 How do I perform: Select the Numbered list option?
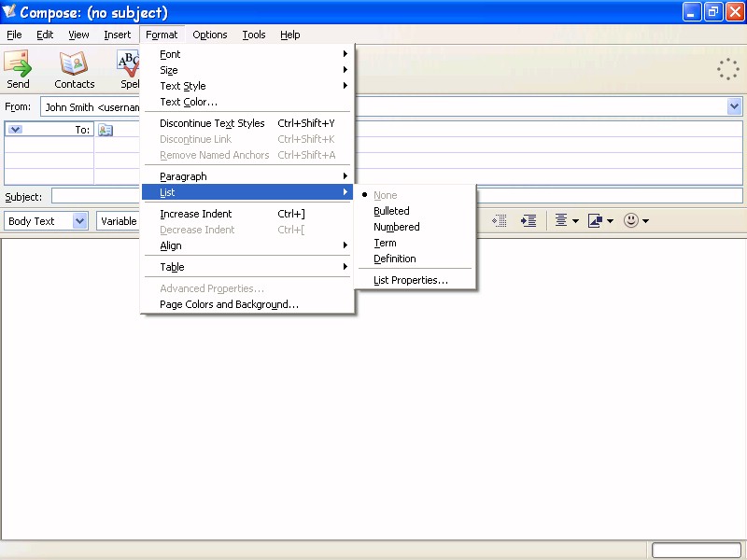(x=415, y=227)
